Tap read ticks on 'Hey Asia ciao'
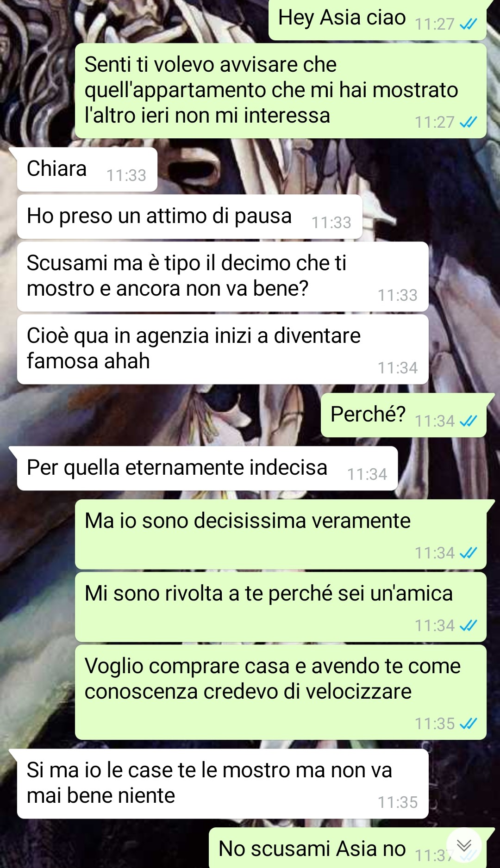This screenshot has width=500, height=868. [x=468, y=24]
